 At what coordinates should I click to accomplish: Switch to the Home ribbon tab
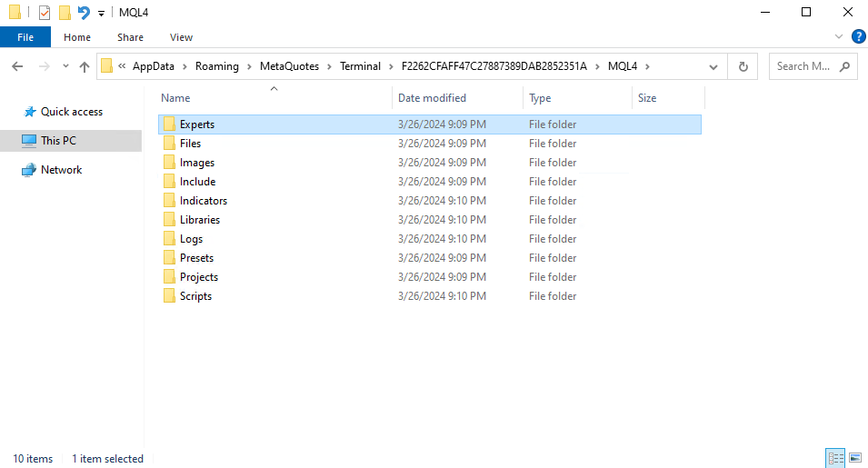(x=77, y=37)
